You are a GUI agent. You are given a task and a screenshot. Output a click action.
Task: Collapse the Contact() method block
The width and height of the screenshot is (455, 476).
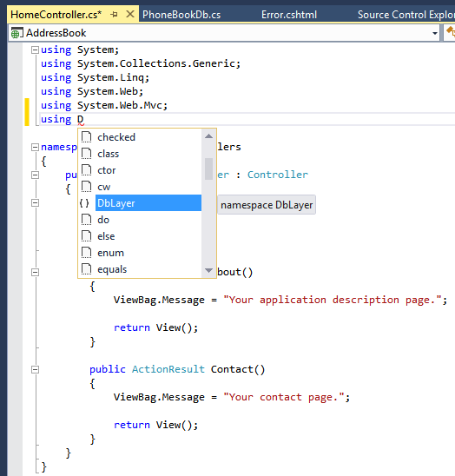[36, 369]
